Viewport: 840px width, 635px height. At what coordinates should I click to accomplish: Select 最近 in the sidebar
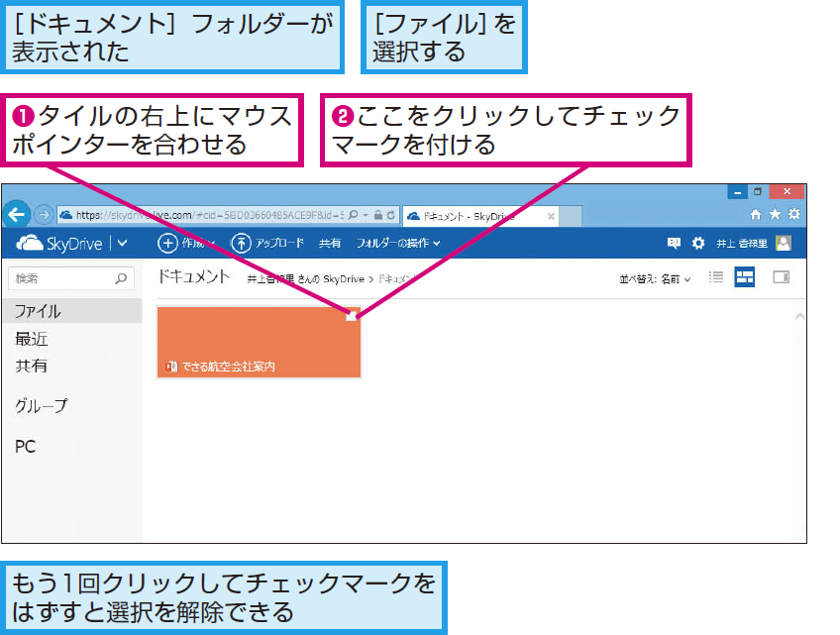click(31, 339)
